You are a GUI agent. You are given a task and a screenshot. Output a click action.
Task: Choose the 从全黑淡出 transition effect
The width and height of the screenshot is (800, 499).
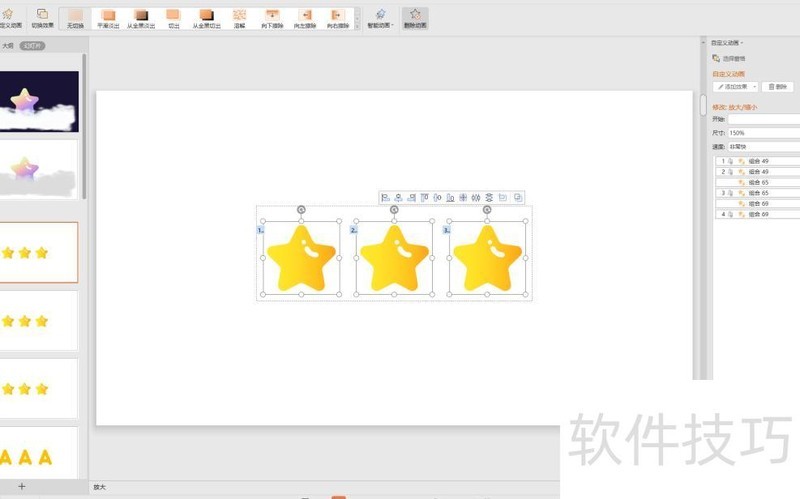pos(141,18)
